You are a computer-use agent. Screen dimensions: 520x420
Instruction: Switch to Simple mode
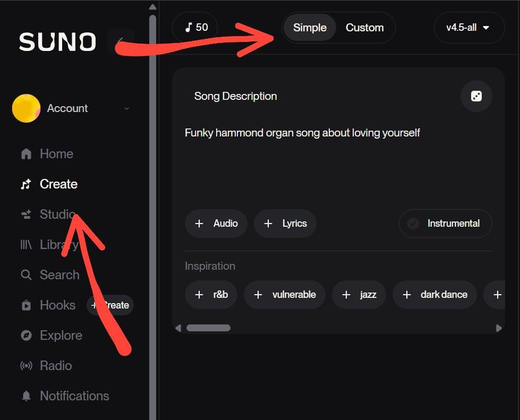(310, 28)
